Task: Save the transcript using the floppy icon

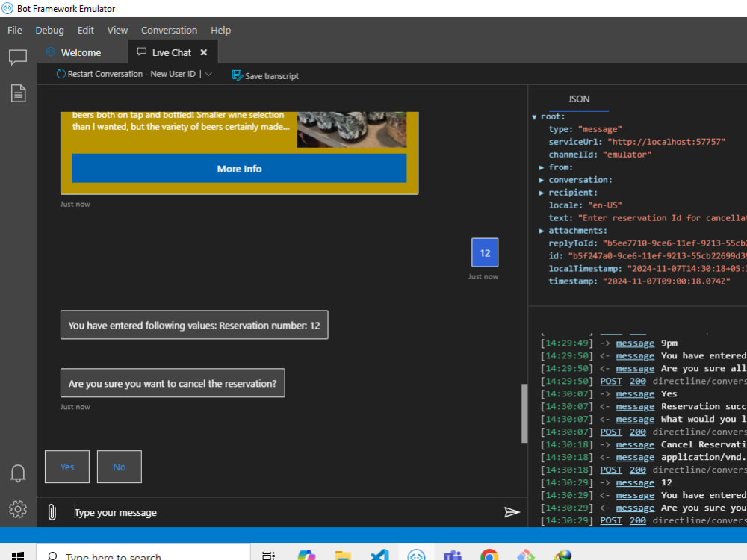Action: [237, 75]
